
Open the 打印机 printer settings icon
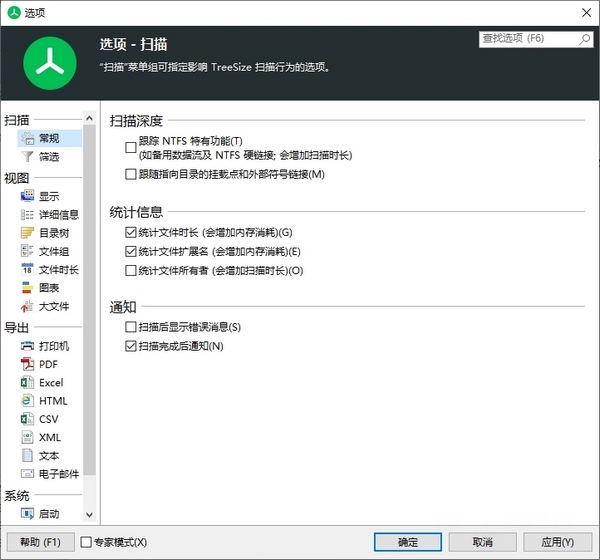pos(27,346)
